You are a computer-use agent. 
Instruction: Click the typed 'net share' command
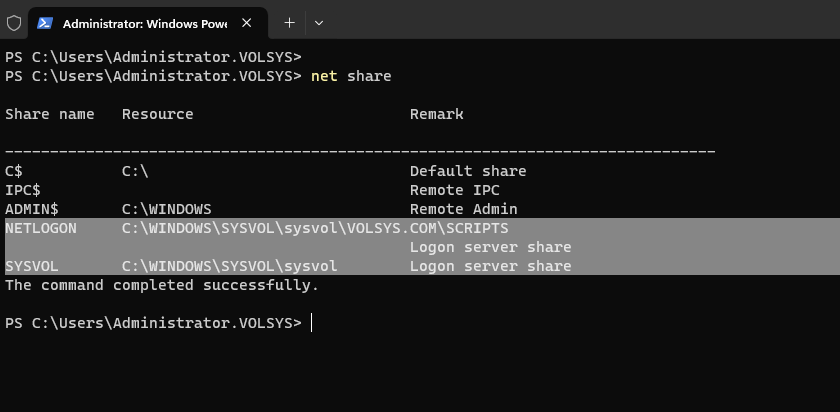(351, 76)
